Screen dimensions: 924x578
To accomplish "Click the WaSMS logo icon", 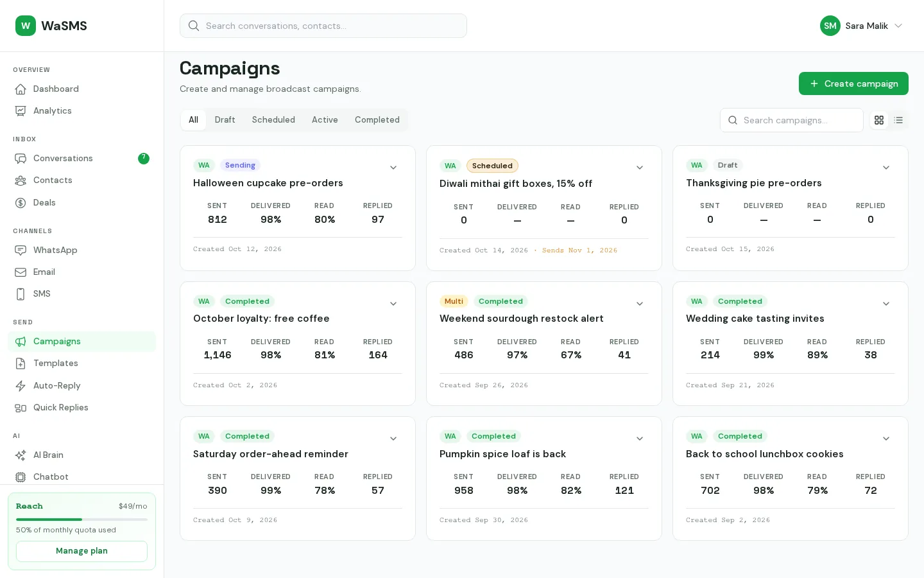I will [x=26, y=26].
